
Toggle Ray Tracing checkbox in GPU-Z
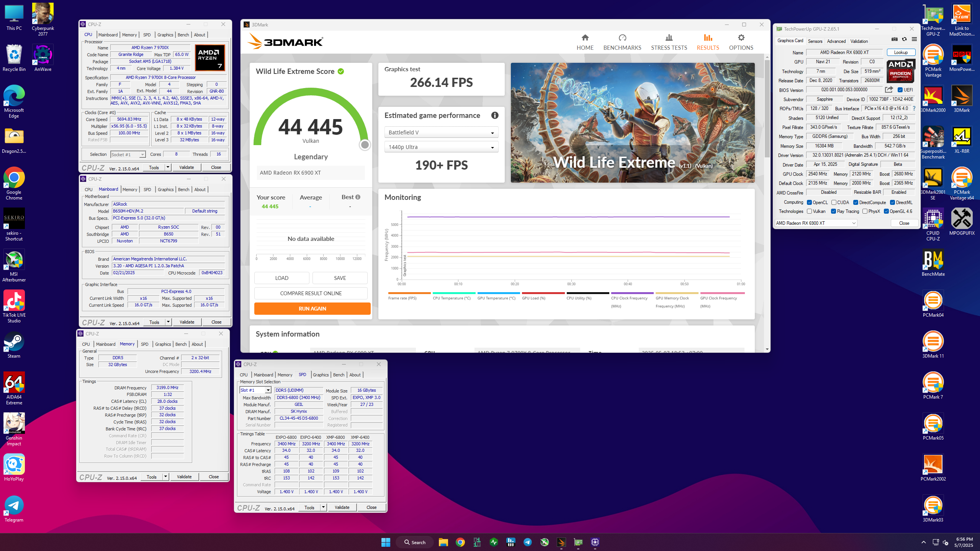click(x=833, y=211)
